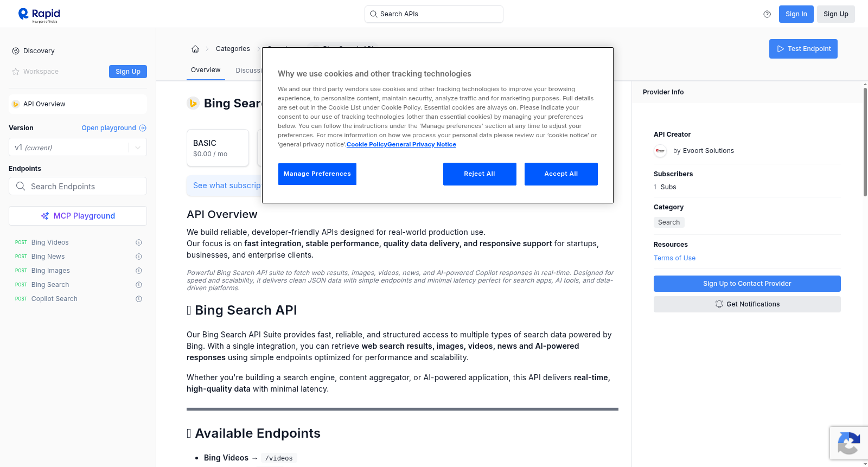Select API Overview in sidebar
This screenshot has width=868, height=467.
(78, 104)
